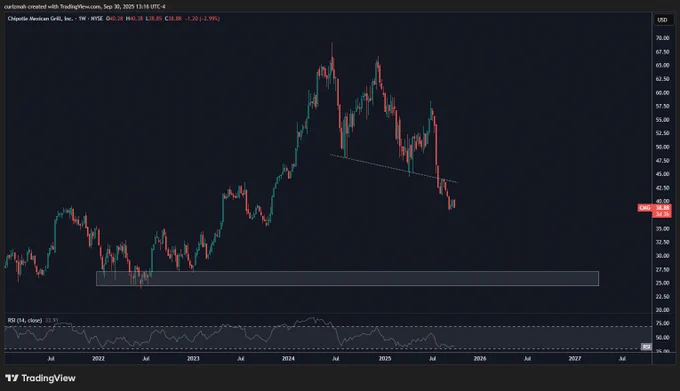
Task: Click the 1W interval label in legend
Action: (82, 19)
